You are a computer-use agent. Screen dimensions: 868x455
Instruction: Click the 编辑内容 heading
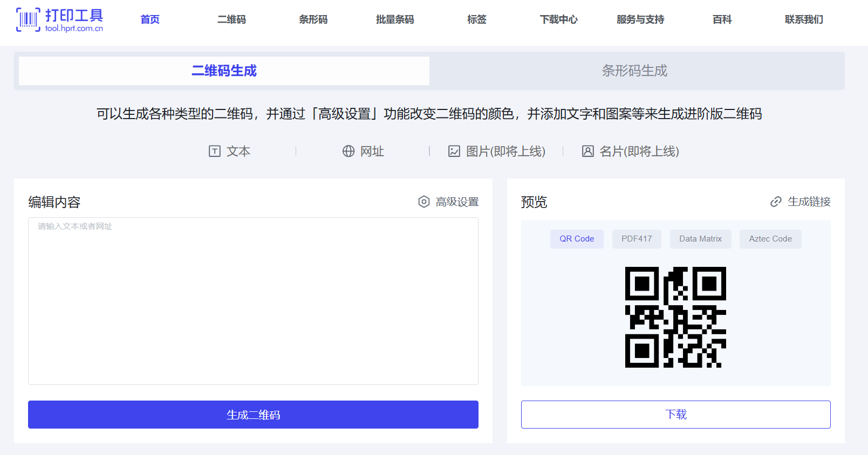click(x=54, y=202)
